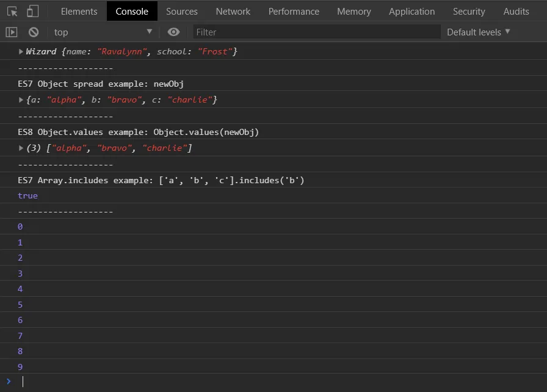Activate the inspect element picker icon

[12, 12]
